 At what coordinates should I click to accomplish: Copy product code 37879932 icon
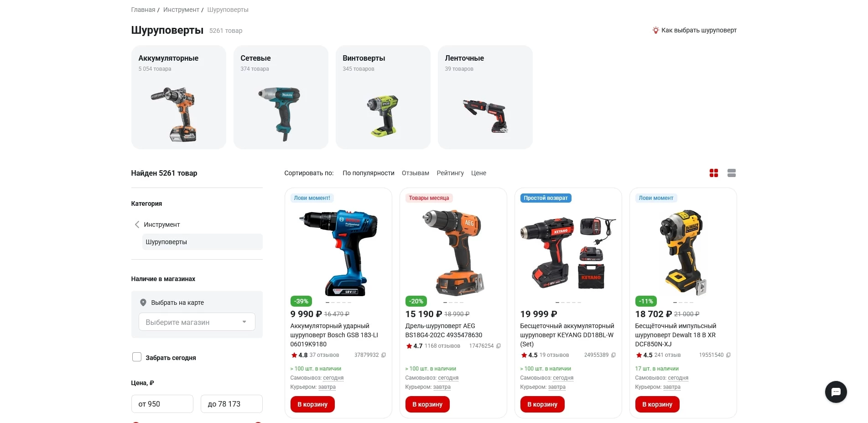384,355
